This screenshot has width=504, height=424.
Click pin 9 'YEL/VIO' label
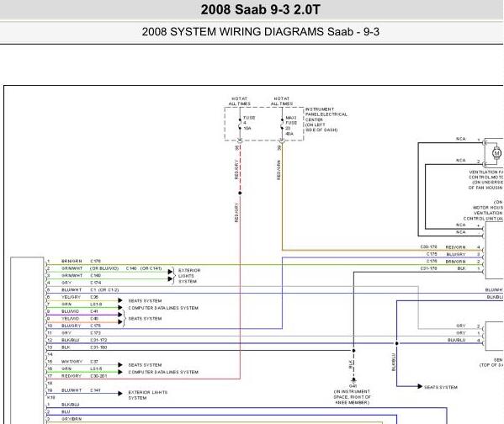pyautogui.click(x=71, y=319)
